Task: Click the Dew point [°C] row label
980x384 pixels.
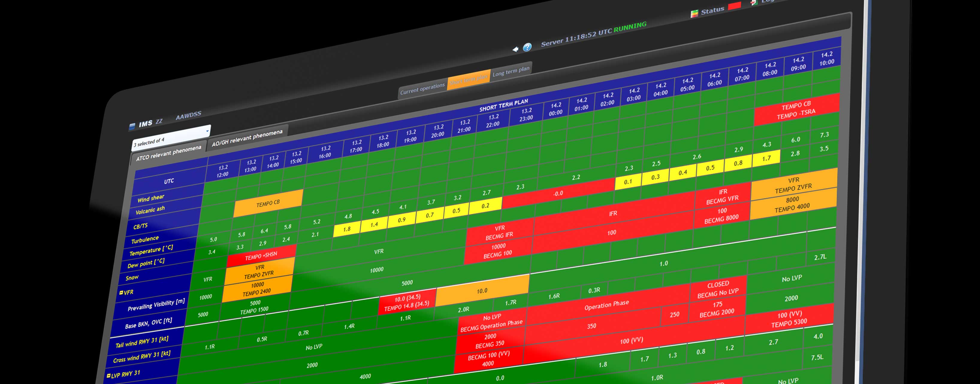Action: point(146,263)
